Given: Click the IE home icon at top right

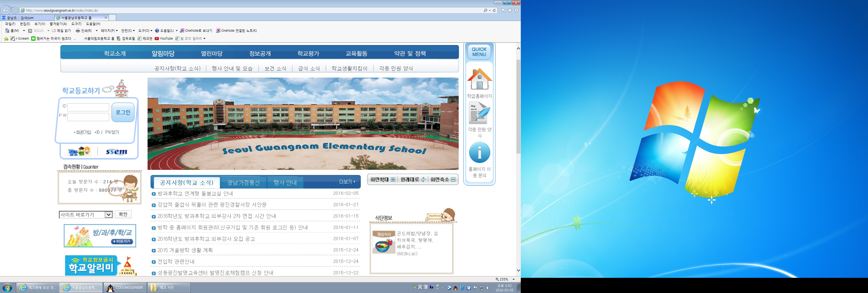Looking at the screenshot, I should (x=503, y=10).
